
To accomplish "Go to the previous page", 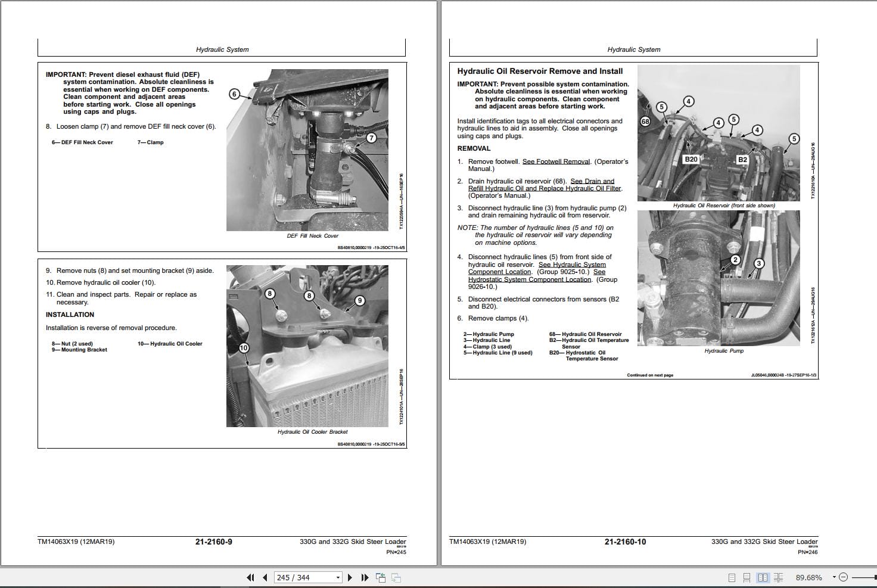I will click(x=264, y=577).
